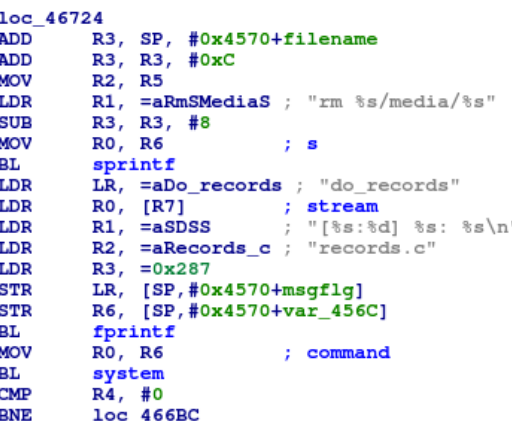512x421 pixels.
Task: Click the "command" comment text
Action: (x=348, y=353)
